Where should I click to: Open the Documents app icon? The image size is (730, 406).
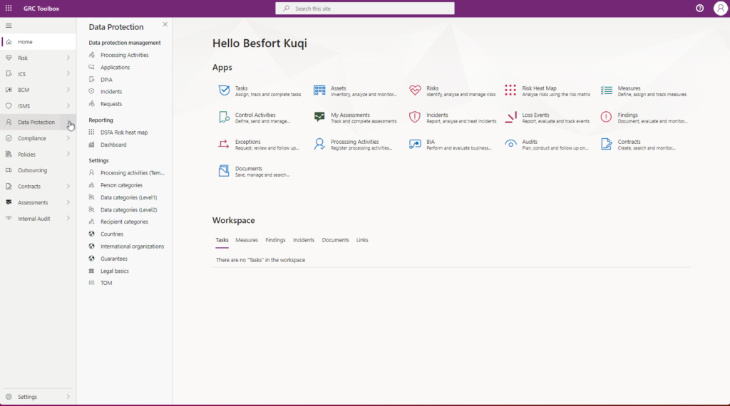[224, 171]
